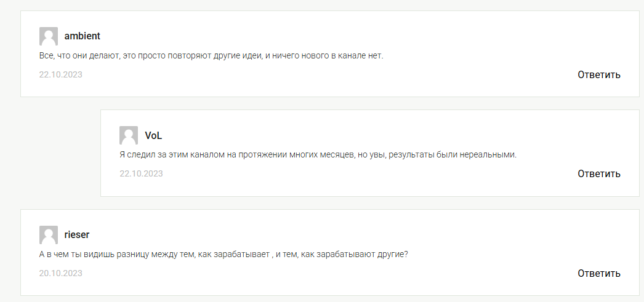Click the indent area left of VoL's reply

pos(60,153)
